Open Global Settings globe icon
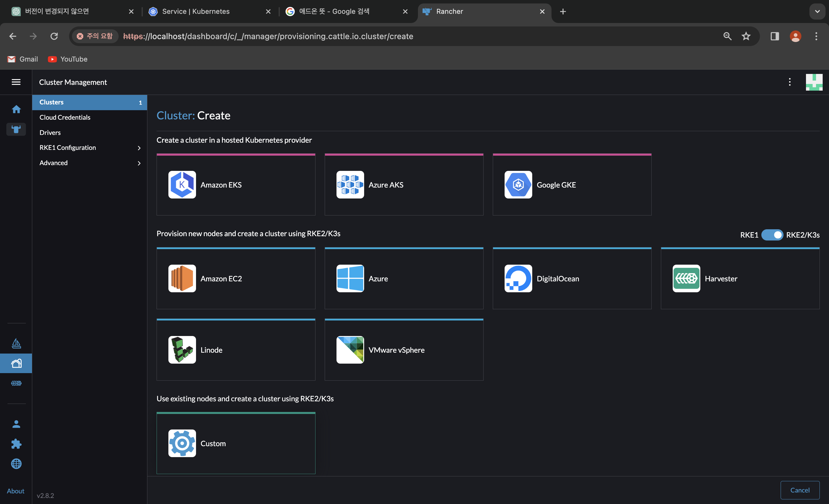Viewport: 829px width, 504px height. pos(16,464)
